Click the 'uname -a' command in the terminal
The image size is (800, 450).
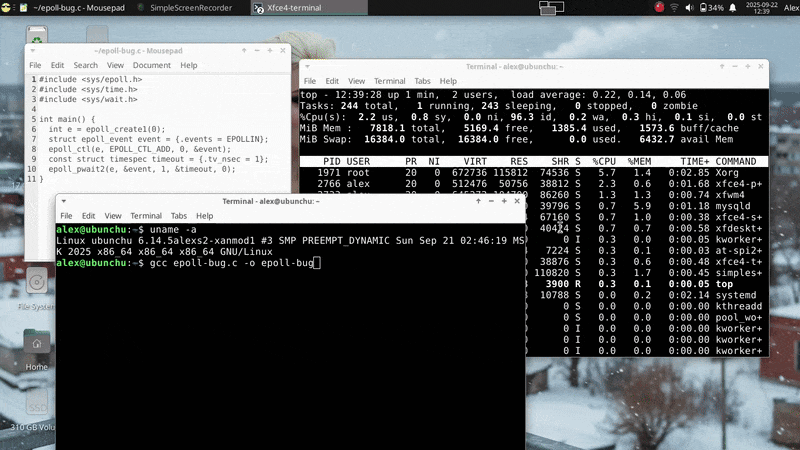[x=173, y=230]
